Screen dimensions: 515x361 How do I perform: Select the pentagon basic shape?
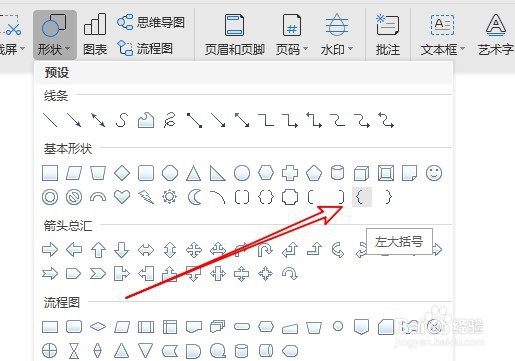[314, 173]
